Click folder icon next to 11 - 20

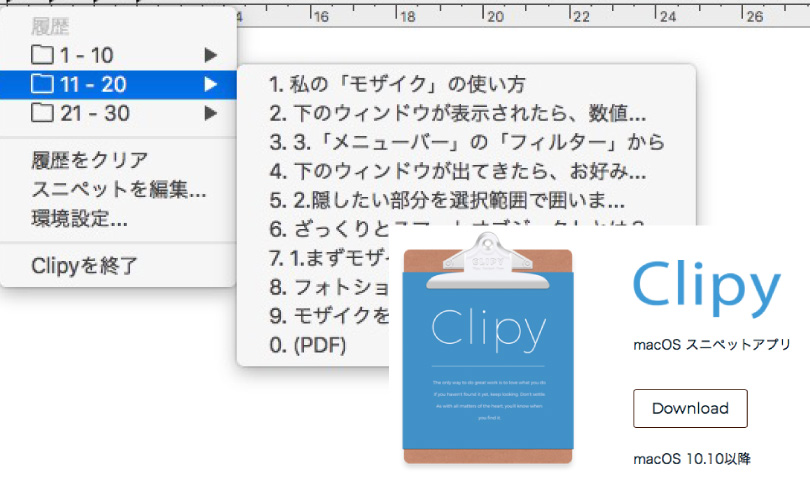(x=42, y=83)
